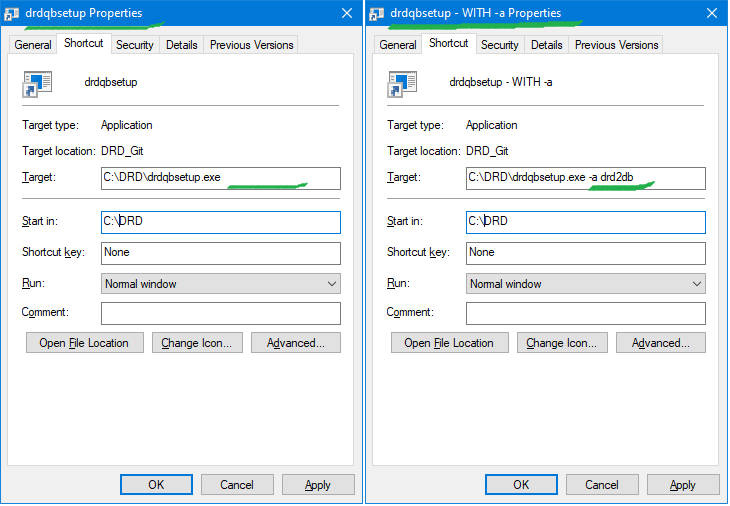Expand Run dropdown in the right dialog
This screenshot has height=506, width=730.
tap(585, 284)
